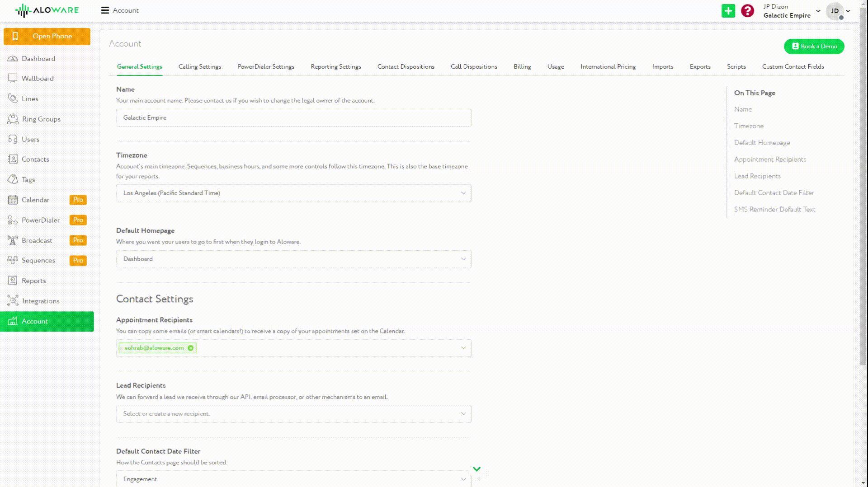Screen dimensions: 868x487
Task: Click the Pro badge next to Sequences
Action: pos(78,261)
